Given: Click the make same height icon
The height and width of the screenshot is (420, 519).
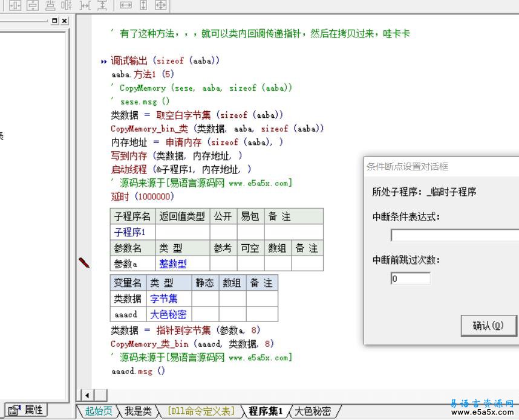Looking at the screenshot, I should coord(143,5).
